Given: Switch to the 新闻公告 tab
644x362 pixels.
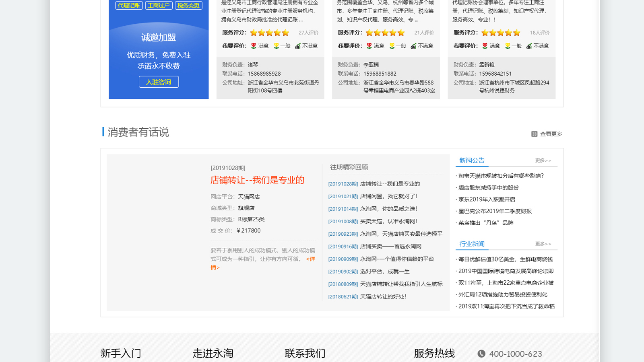Looking at the screenshot, I should [472, 160].
